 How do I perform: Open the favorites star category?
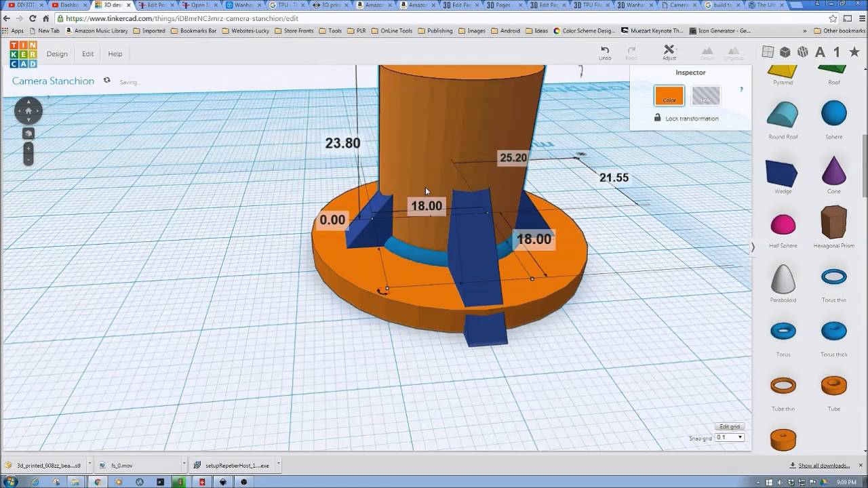(854, 52)
